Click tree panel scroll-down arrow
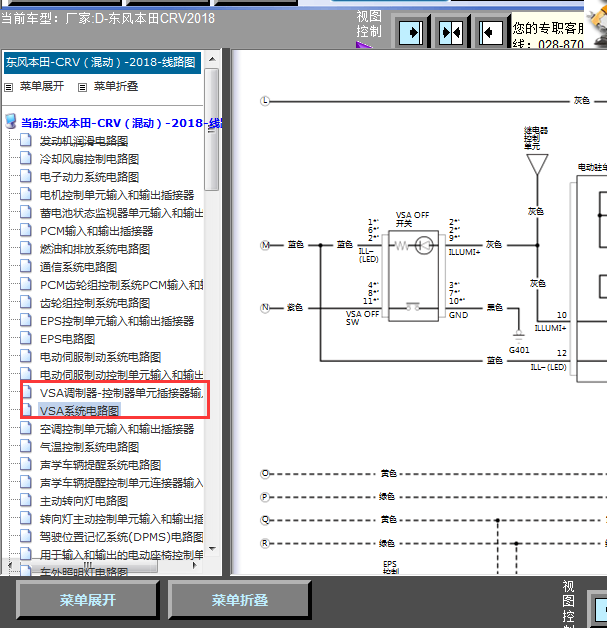Image resolution: width=607 pixels, height=628 pixels. coord(212,549)
